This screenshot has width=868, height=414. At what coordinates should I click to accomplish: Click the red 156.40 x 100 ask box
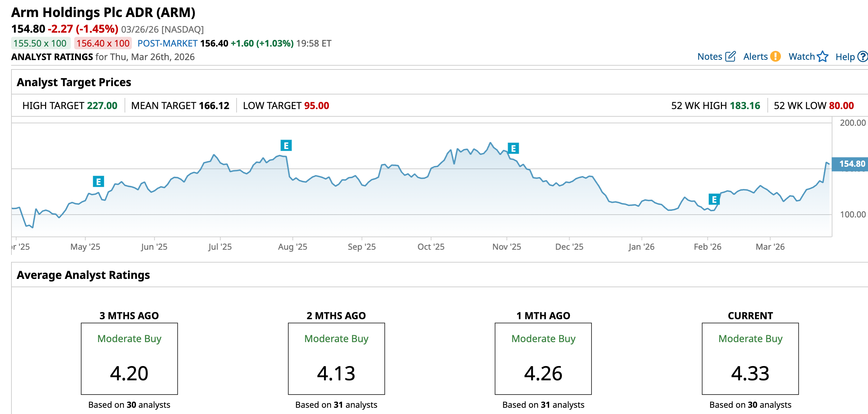(103, 43)
